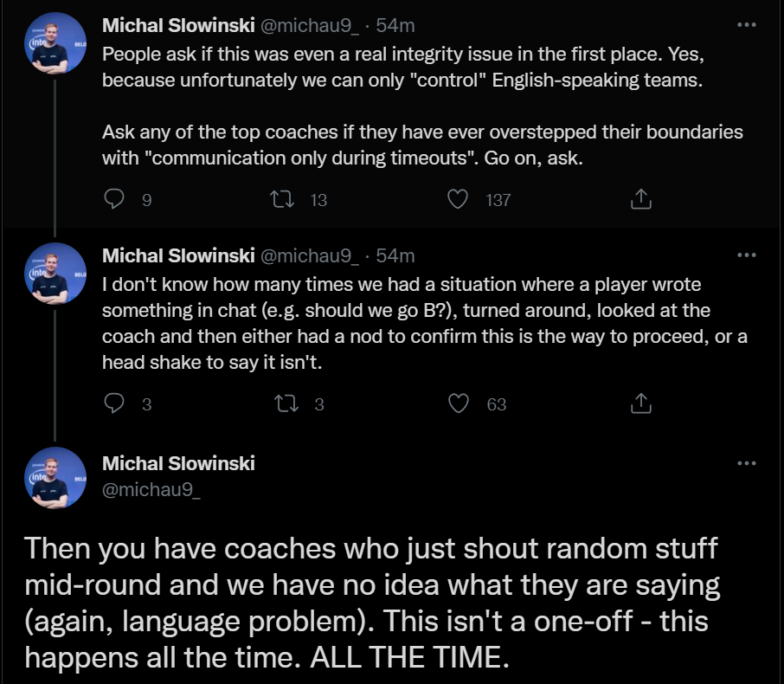Click Michal Slowinski name on main tweet
This screenshot has height=684, width=784.
pyautogui.click(x=178, y=463)
